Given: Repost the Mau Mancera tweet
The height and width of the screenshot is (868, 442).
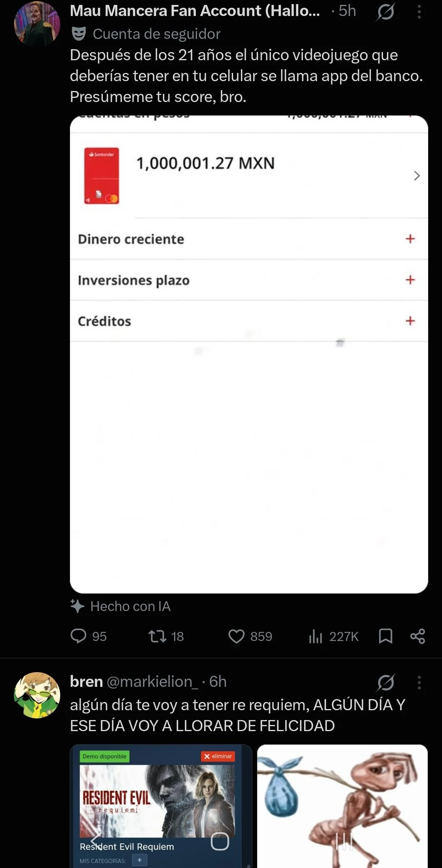Looking at the screenshot, I should pyautogui.click(x=165, y=636).
